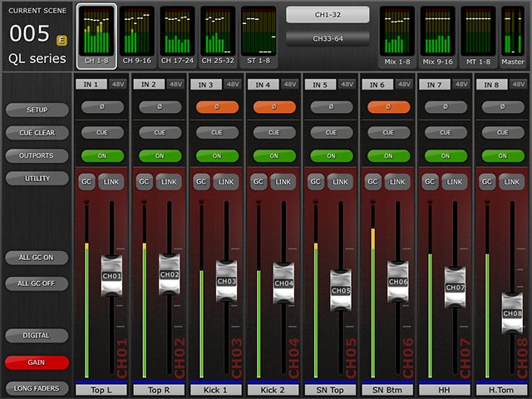The height and width of the screenshot is (399, 532).
Task: Click the CH08 fader knob
Action: [x=512, y=313]
